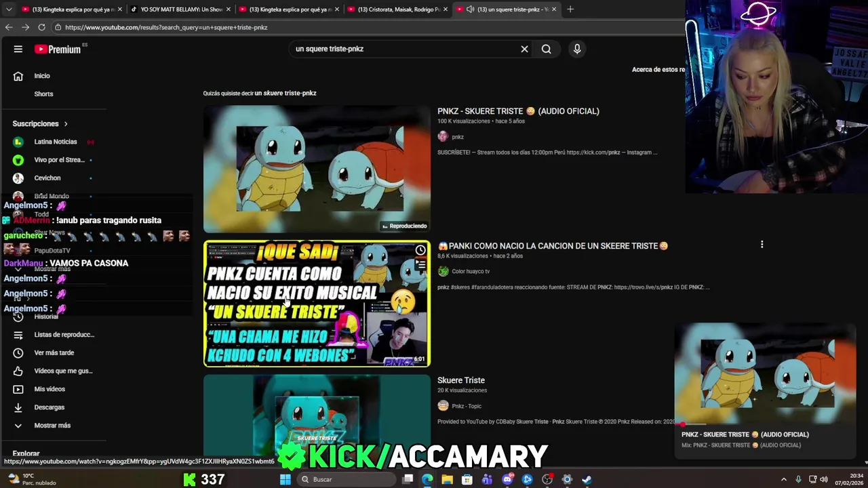
Task: Open Vídeos que me gustan
Action: point(54,371)
